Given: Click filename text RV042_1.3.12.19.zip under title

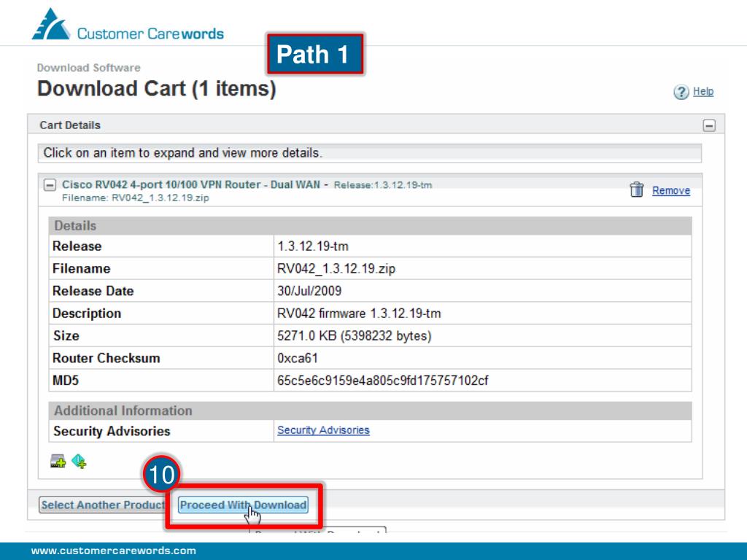Looking at the screenshot, I should (x=160, y=198).
